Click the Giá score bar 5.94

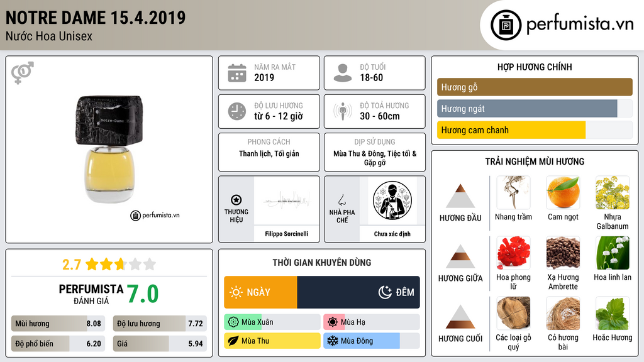(x=160, y=344)
